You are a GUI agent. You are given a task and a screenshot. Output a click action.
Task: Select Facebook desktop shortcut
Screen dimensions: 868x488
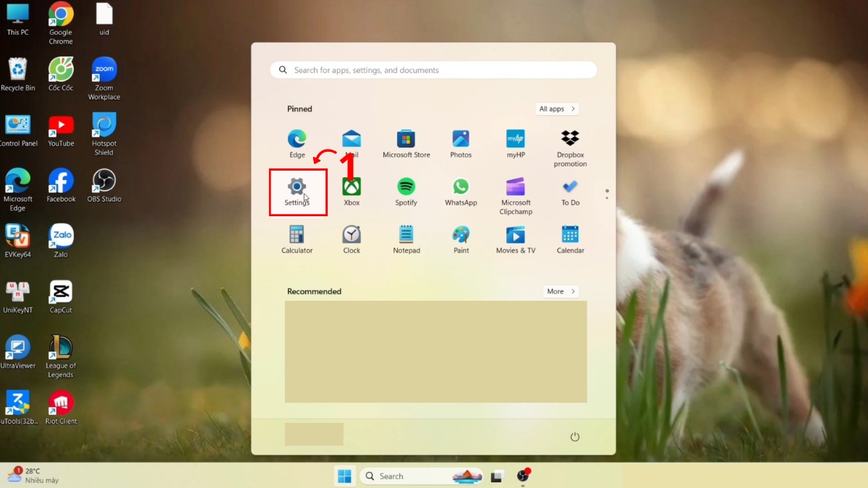pyautogui.click(x=61, y=186)
